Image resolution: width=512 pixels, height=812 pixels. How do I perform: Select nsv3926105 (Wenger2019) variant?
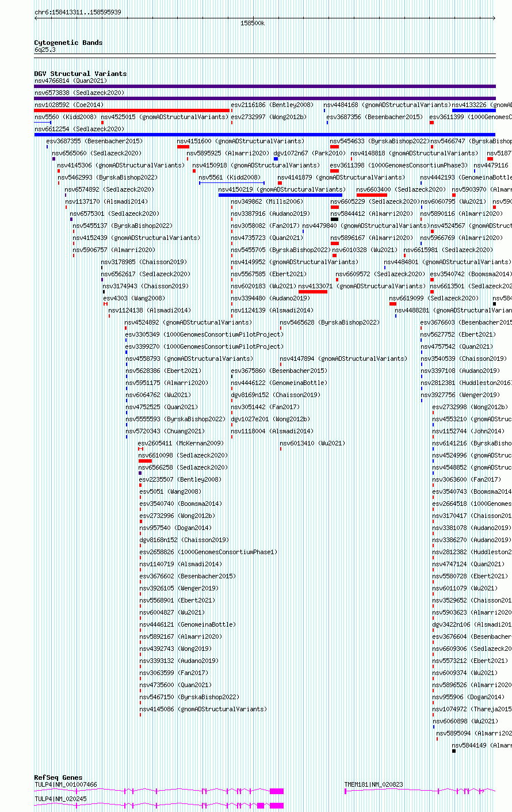pyautogui.click(x=179, y=588)
